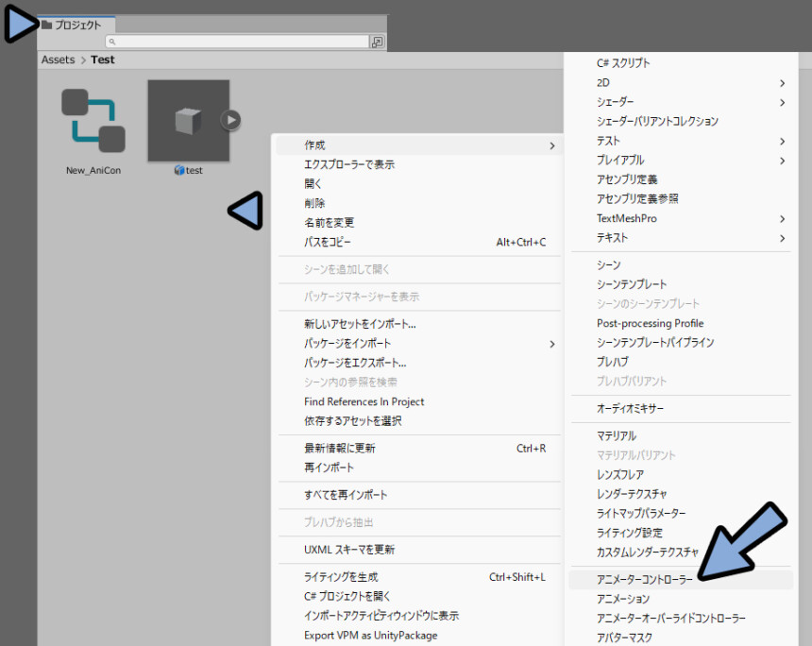Open the 作成 submenu
812x646 pixels.
tap(419, 145)
